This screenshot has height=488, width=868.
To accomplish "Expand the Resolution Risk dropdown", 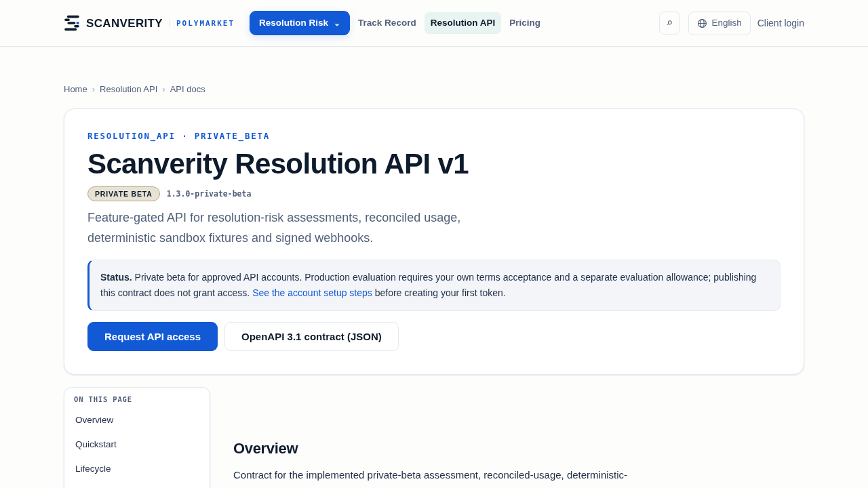I will (300, 23).
